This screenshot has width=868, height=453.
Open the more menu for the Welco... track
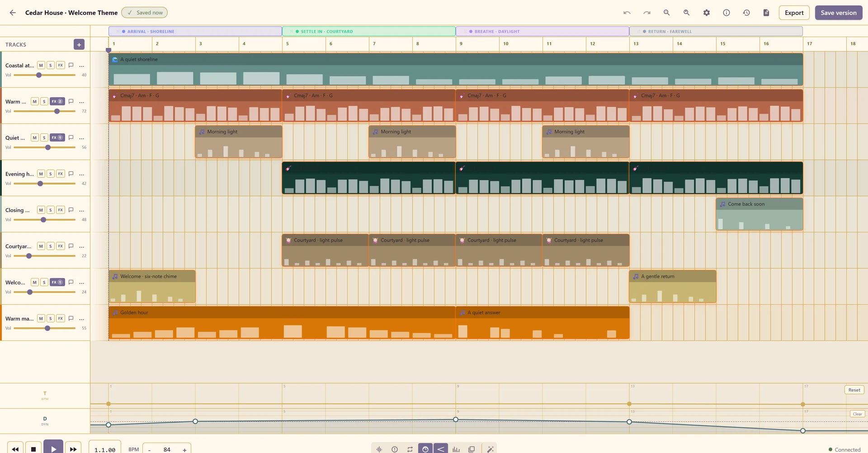pos(81,283)
